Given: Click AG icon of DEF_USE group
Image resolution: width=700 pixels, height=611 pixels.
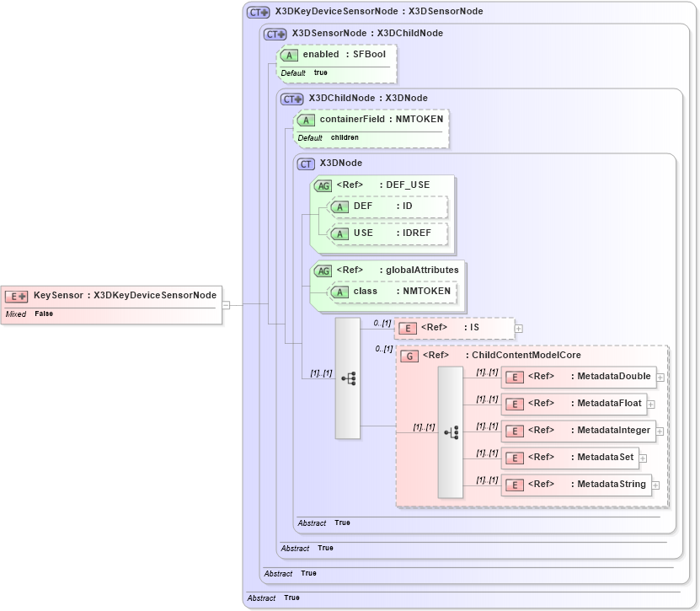Looking at the screenshot, I should (323, 185).
